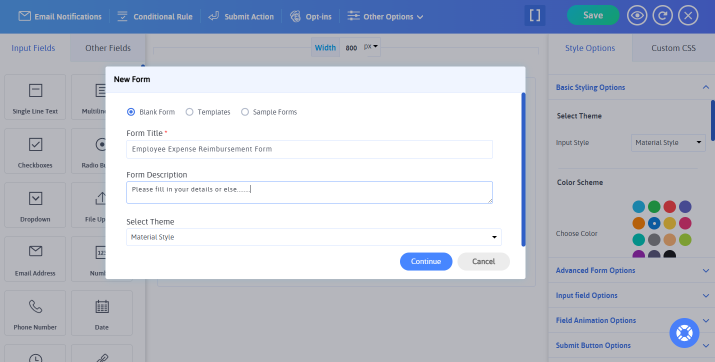Choose the orange color swatch
Viewport: 715px width, 362px height.
coord(639,223)
